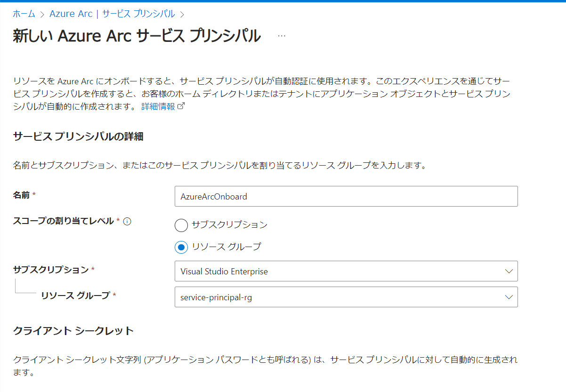566x392 pixels.
Task: Click the chevron arrow in Visual Studio Enterprise dropdown
Action: tap(509, 272)
